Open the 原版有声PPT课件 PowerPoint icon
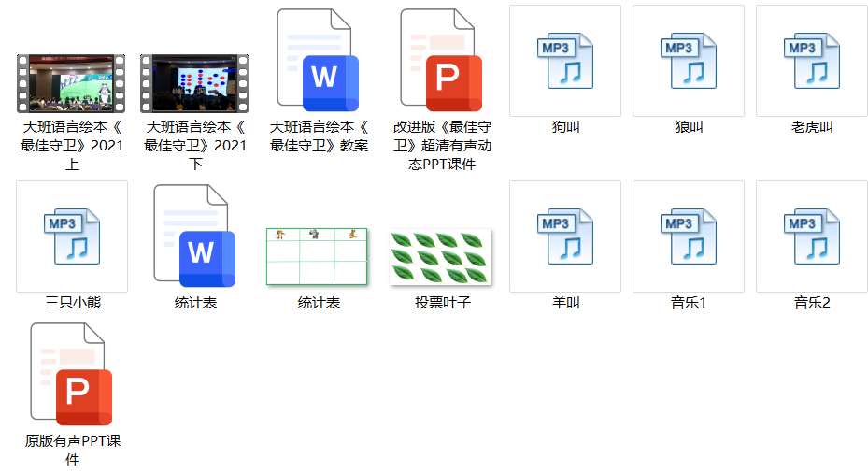Screen dimensions: 868x473 [x=72, y=374]
